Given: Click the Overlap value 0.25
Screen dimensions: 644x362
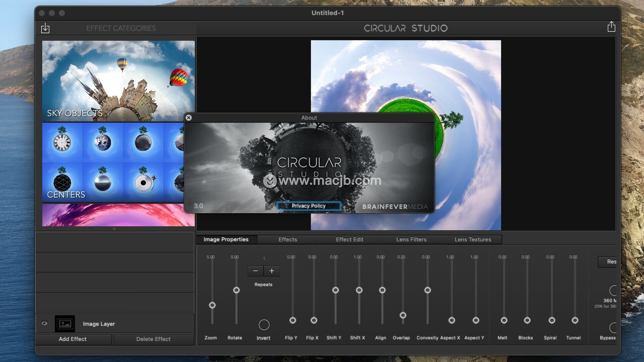Looking at the screenshot, I should (x=401, y=257).
